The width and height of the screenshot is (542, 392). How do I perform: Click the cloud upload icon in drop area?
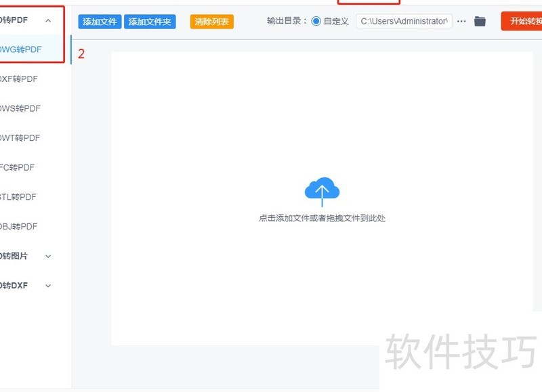pos(322,190)
